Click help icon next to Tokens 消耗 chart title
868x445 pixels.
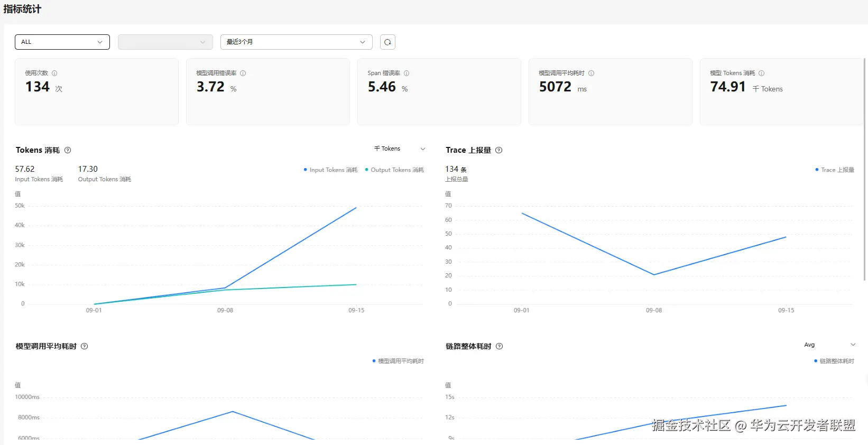tap(68, 150)
